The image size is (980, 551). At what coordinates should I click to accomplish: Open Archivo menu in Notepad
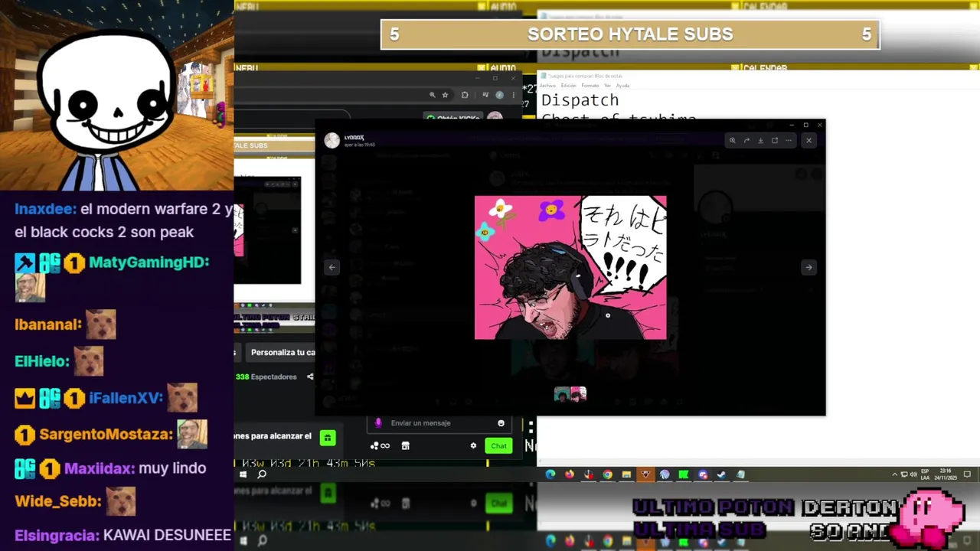pos(547,86)
